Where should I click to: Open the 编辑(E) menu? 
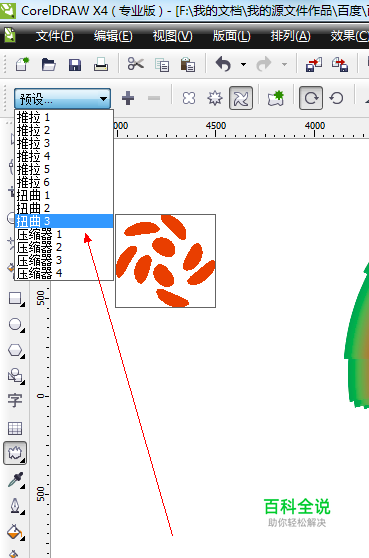tap(113, 36)
